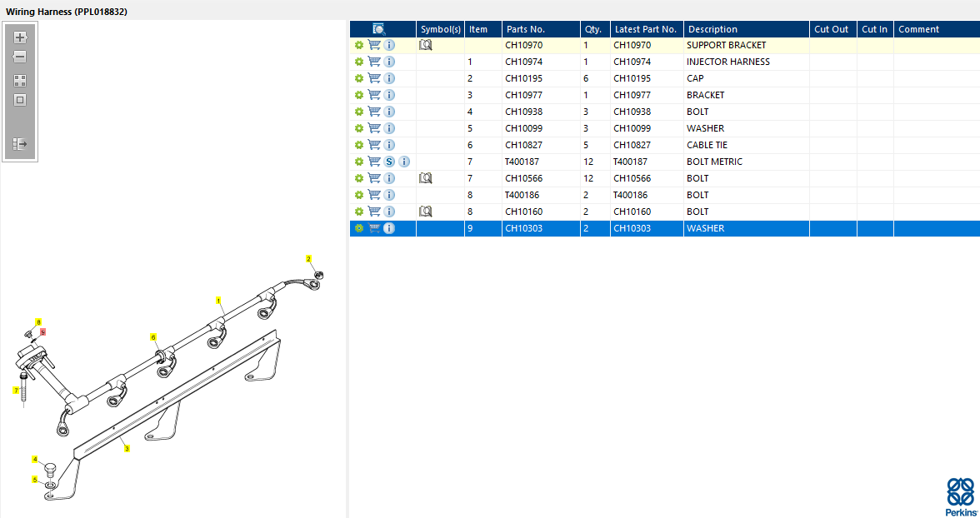Click the fit-to-window square icon
This screenshot has width=980, height=518.
click(x=20, y=100)
